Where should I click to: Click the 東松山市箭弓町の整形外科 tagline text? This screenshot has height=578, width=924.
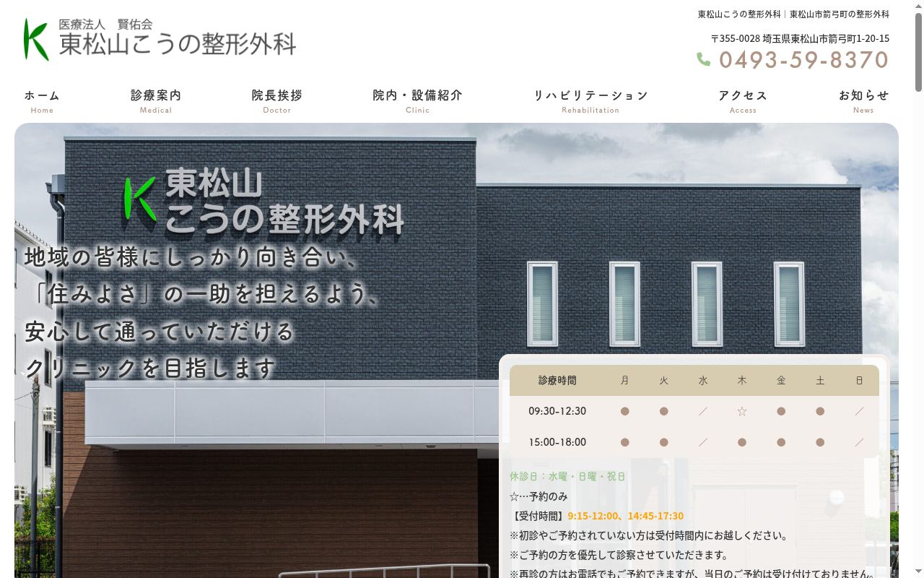point(840,14)
